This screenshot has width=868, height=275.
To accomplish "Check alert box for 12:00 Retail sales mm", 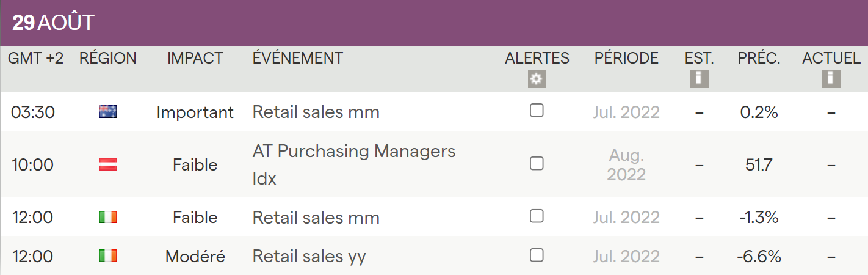I will (x=537, y=216).
